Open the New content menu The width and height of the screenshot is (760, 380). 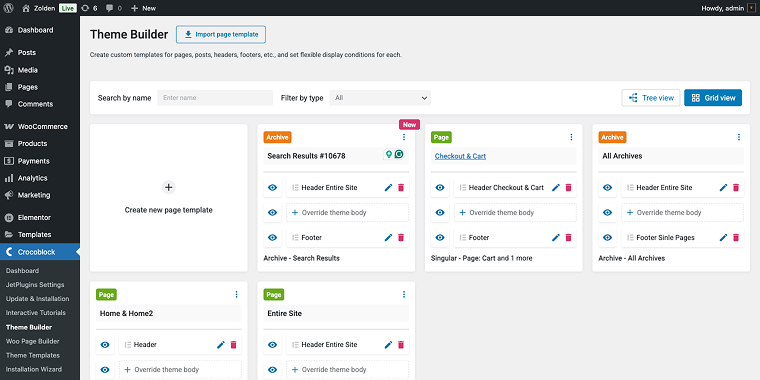click(x=143, y=8)
